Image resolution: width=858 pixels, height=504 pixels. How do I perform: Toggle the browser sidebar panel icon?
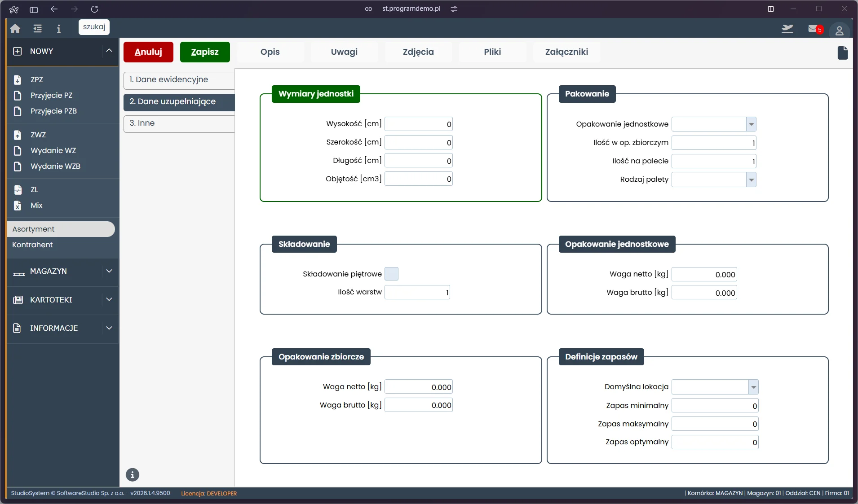coord(34,9)
